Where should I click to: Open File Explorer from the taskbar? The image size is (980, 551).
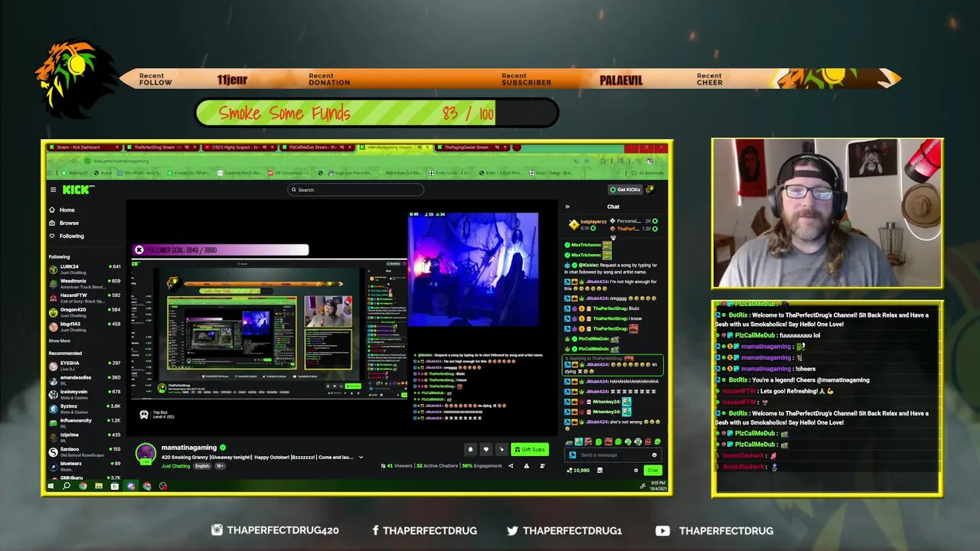[x=99, y=485]
